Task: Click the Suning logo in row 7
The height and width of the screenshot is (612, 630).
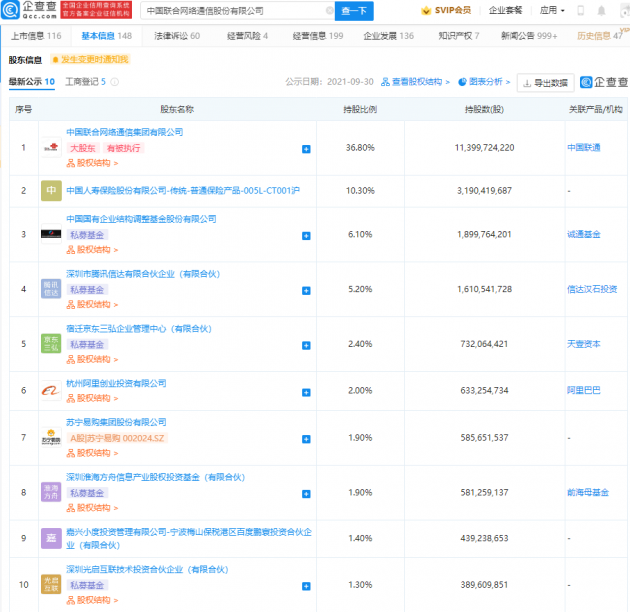Action: 51,438
